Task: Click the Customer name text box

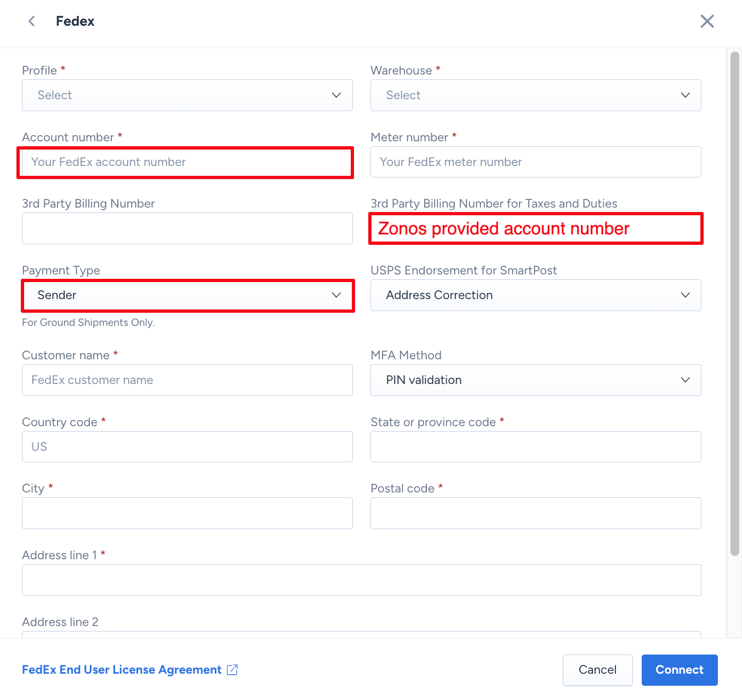Action: (187, 380)
